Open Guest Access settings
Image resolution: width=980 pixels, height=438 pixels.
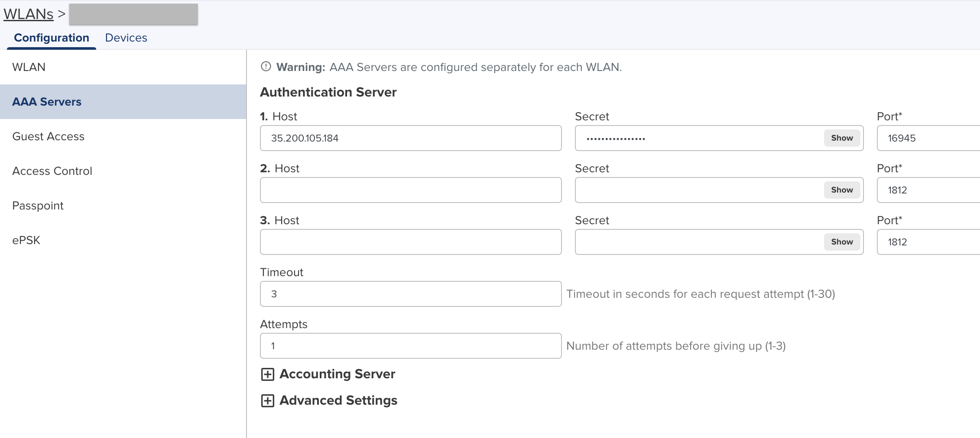click(49, 136)
